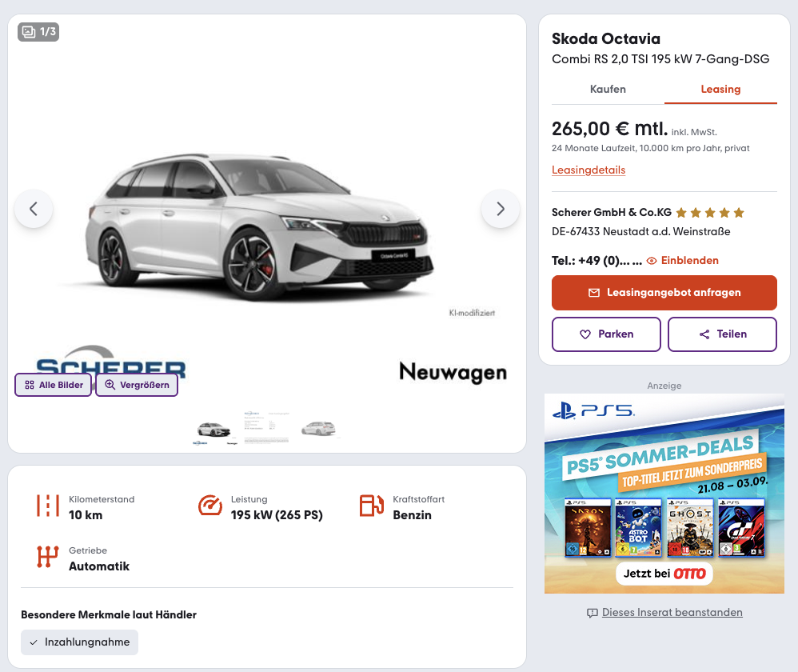Open Alle Bilder gallery button

coord(54,385)
